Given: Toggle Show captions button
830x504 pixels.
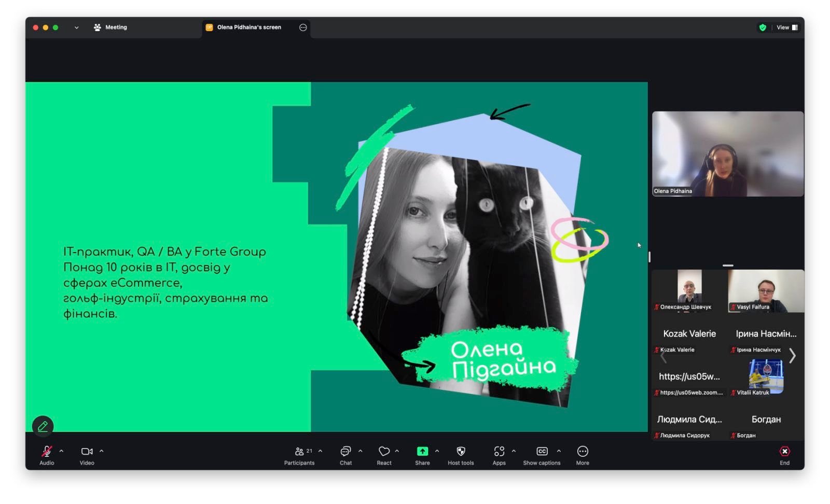Looking at the screenshot, I should (x=542, y=455).
